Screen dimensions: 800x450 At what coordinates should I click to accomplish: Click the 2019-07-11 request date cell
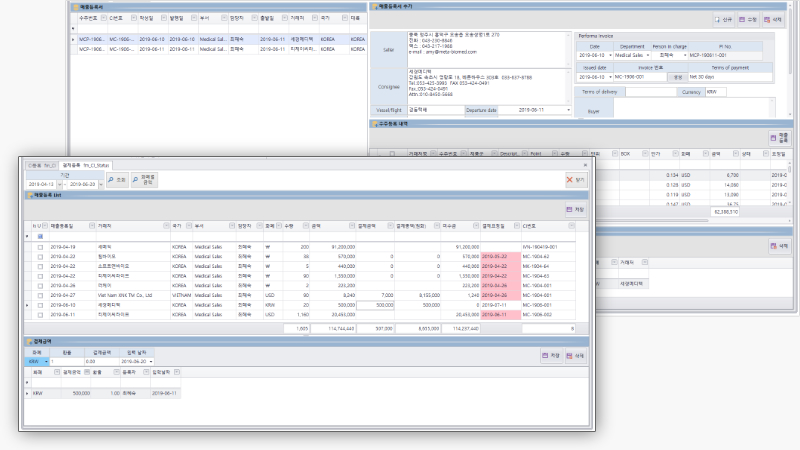[x=501, y=305]
